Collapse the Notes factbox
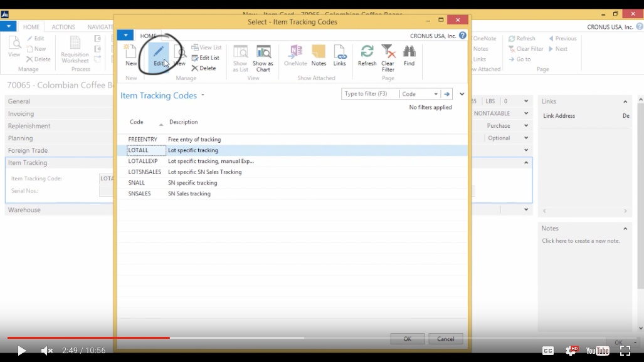Viewport: 644px width, 362px height. tap(625, 229)
